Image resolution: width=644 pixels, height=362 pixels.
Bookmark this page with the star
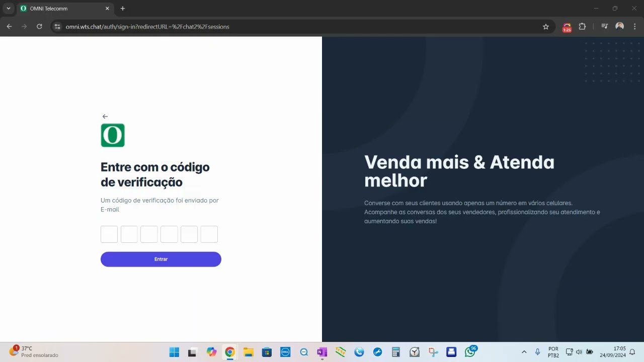coord(546,27)
